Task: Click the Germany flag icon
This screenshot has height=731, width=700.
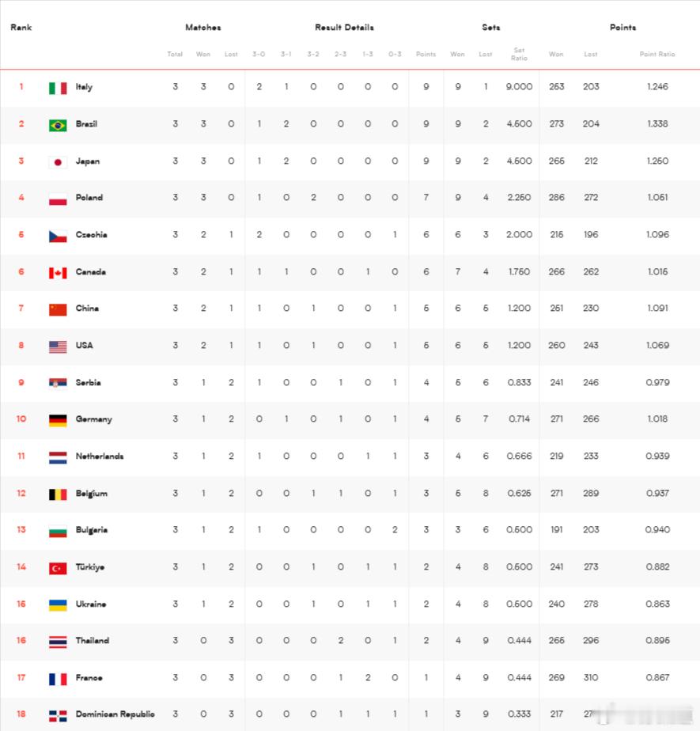Action: coord(58,421)
